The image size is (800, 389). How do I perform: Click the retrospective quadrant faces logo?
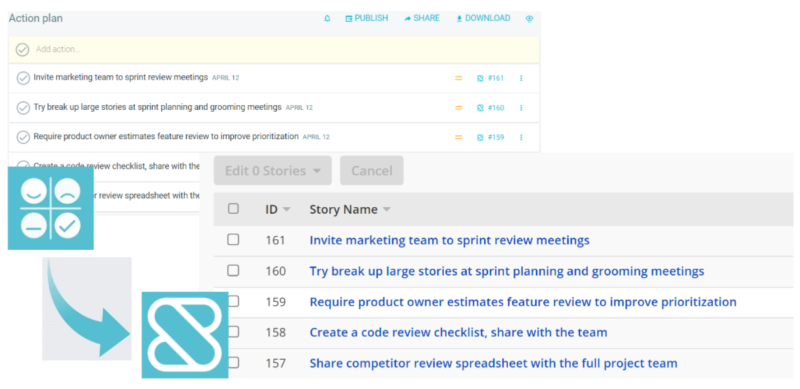coord(51,208)
